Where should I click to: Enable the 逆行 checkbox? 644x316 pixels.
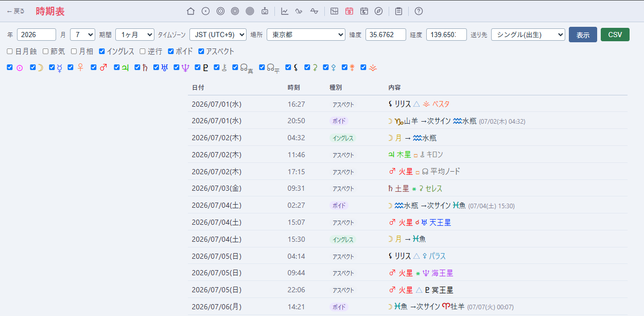tap(143, 52)
